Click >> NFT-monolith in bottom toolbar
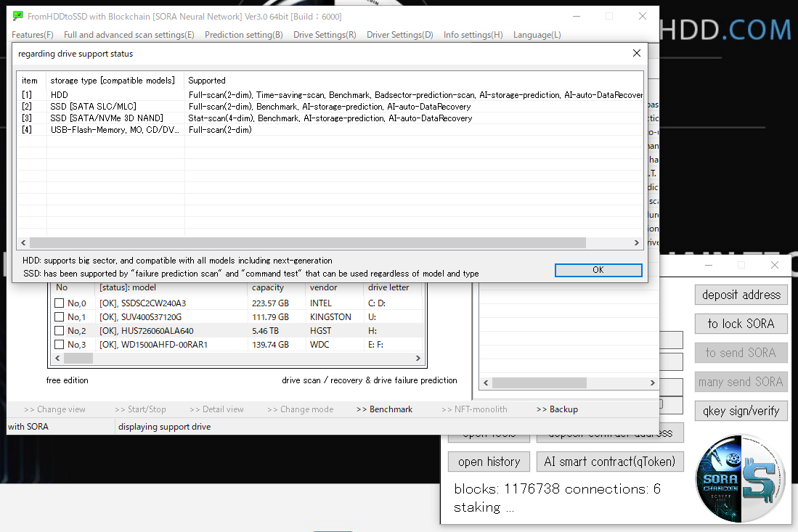Viewport: 798px width, 532px height. click(x=474, y=409)
